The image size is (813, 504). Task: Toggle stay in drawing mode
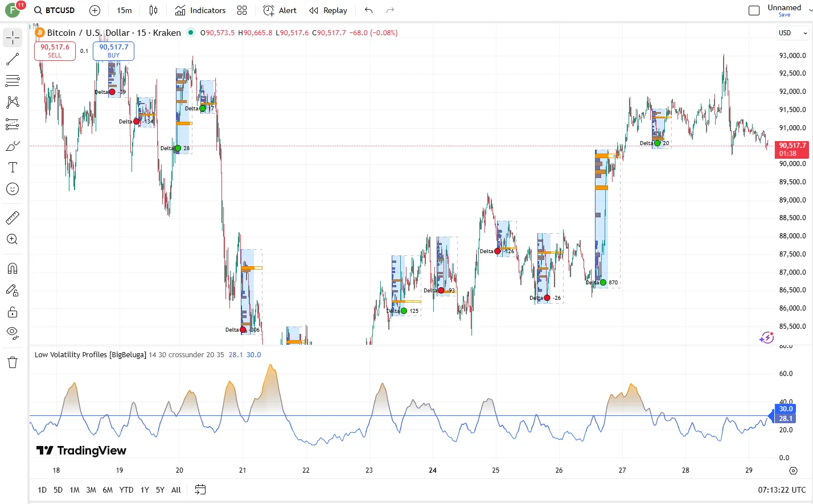pos(13,291)
